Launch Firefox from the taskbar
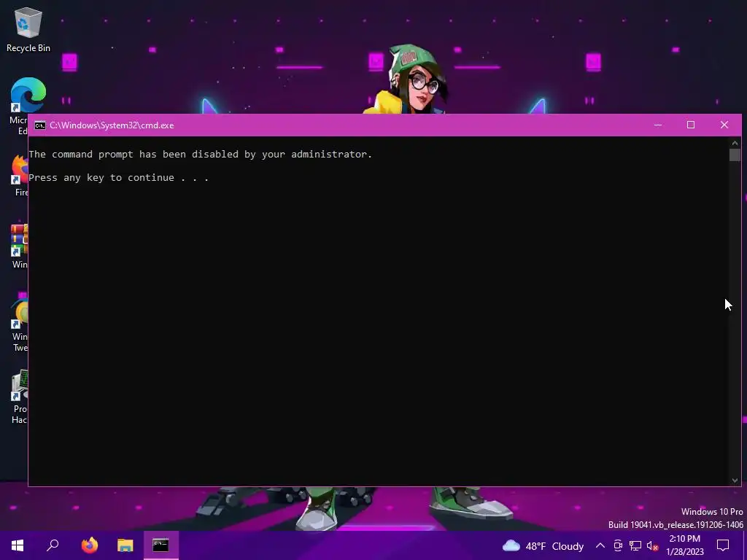 (x=90, y=545)
